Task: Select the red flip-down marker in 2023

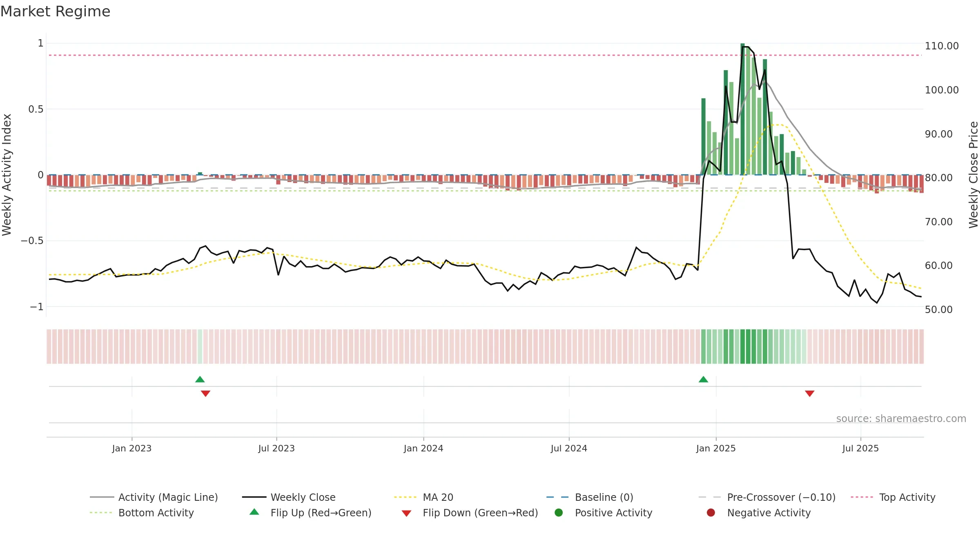Action: tap(205, 393)
